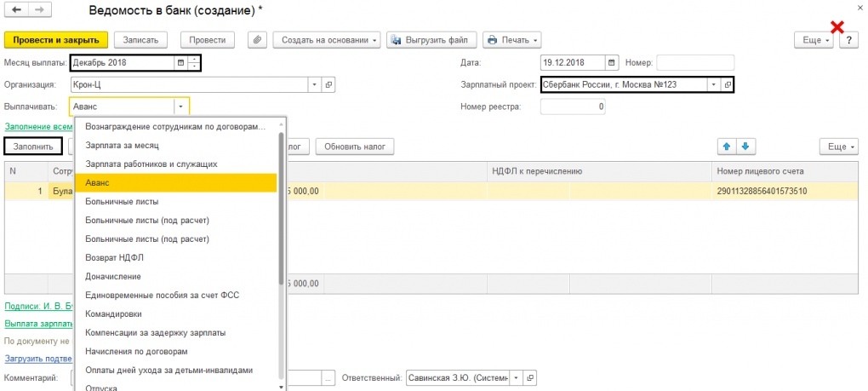Open calendar picker for Дата field

click(612, 62)
